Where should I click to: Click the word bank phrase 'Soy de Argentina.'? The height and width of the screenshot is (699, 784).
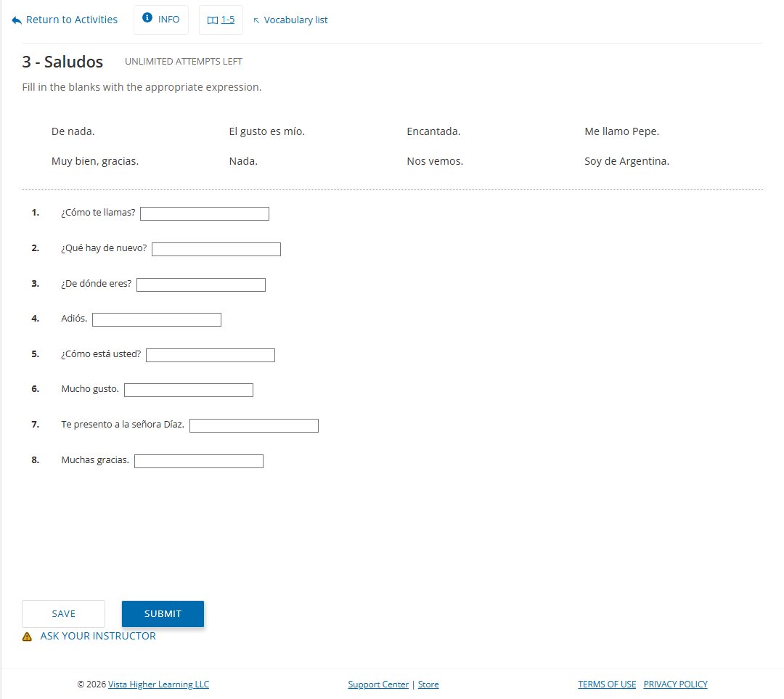pyautogui.click(x=627, y=161)
